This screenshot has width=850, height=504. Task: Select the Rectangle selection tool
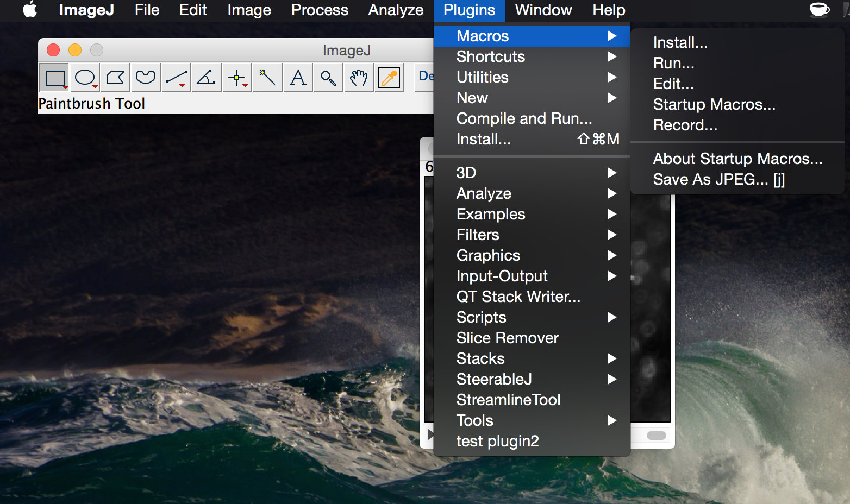[54, 78]
